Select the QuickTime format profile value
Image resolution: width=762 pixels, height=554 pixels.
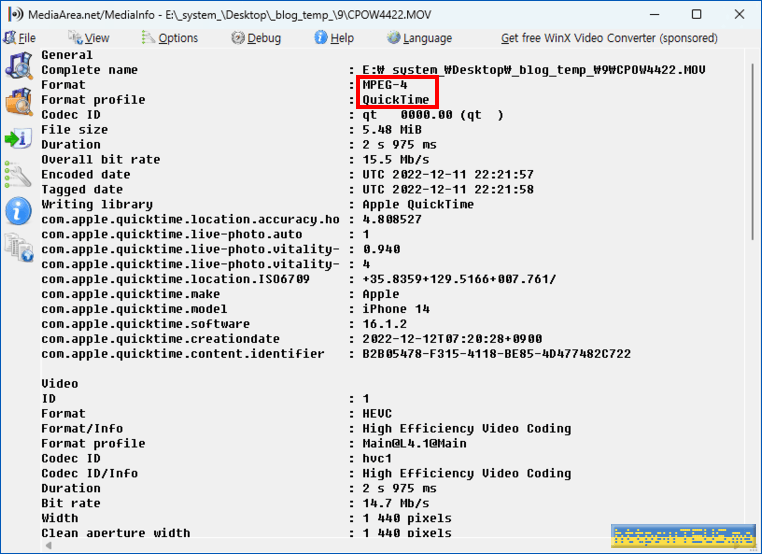396,100
